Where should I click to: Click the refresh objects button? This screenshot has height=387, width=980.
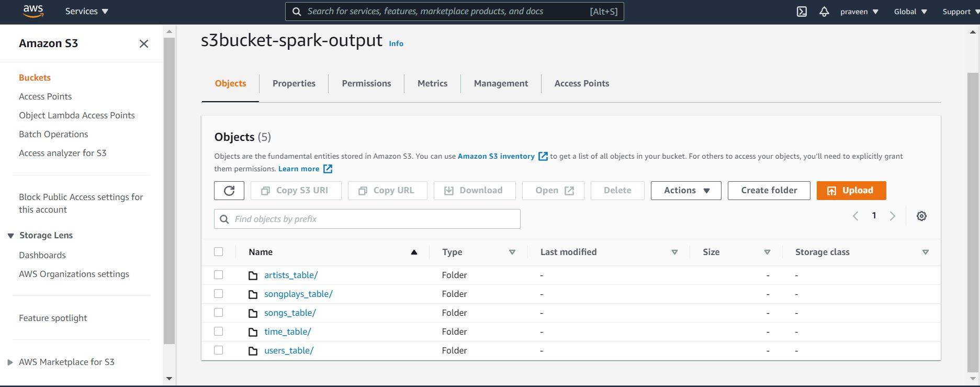(x=229, y=191)
